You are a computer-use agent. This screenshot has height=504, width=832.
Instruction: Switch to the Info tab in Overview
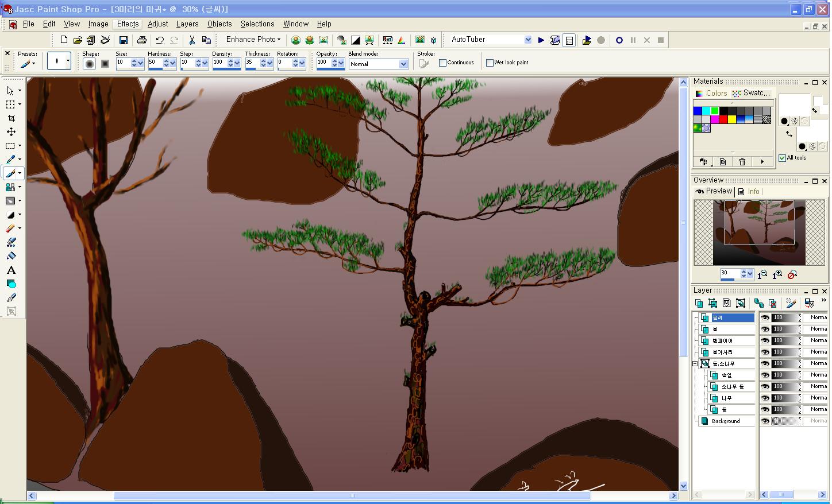(x=753, y=192)
